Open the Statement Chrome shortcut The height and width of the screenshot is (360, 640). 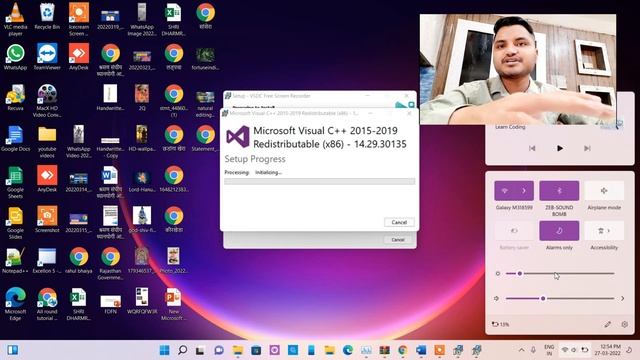point(205,139)
